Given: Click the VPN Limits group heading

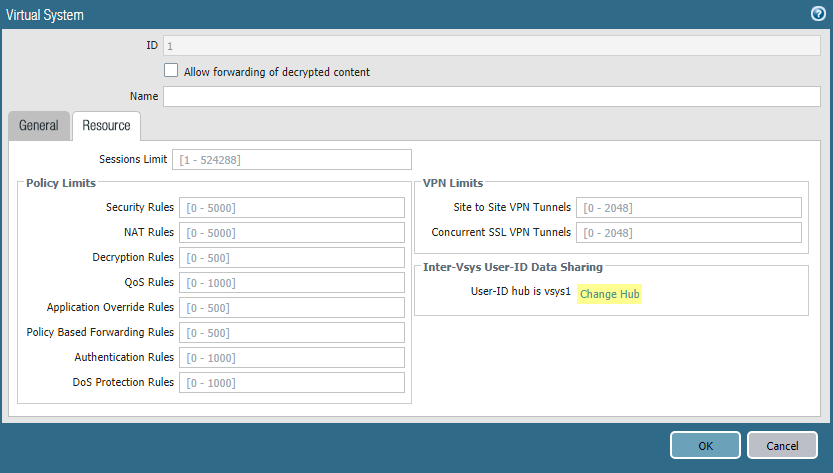Looking at the screenshot, I should coord(453,183).
